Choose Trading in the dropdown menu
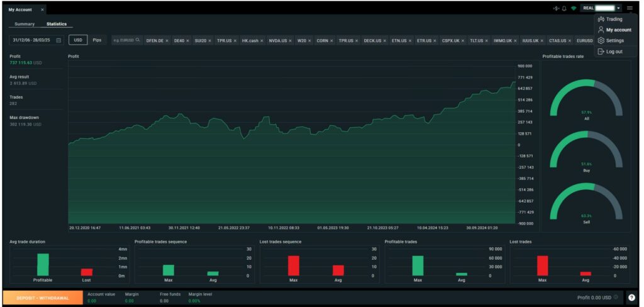 [x=614, y=19]
